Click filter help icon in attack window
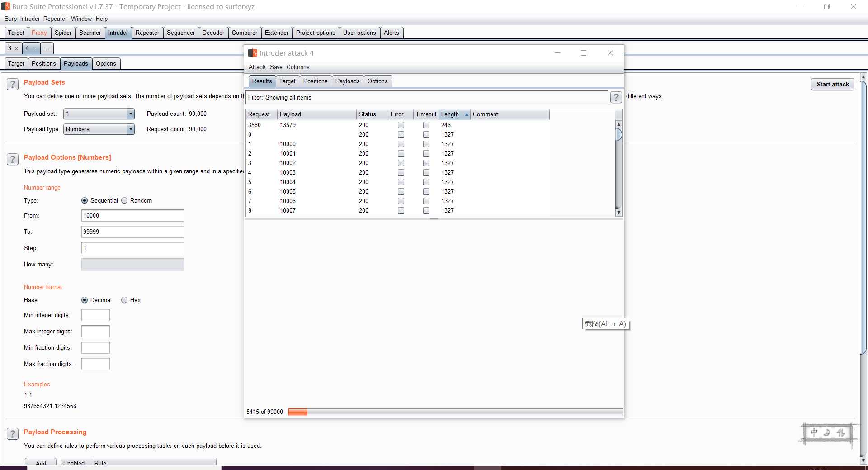The image size is (868, 470). click(x=616, y=97)
